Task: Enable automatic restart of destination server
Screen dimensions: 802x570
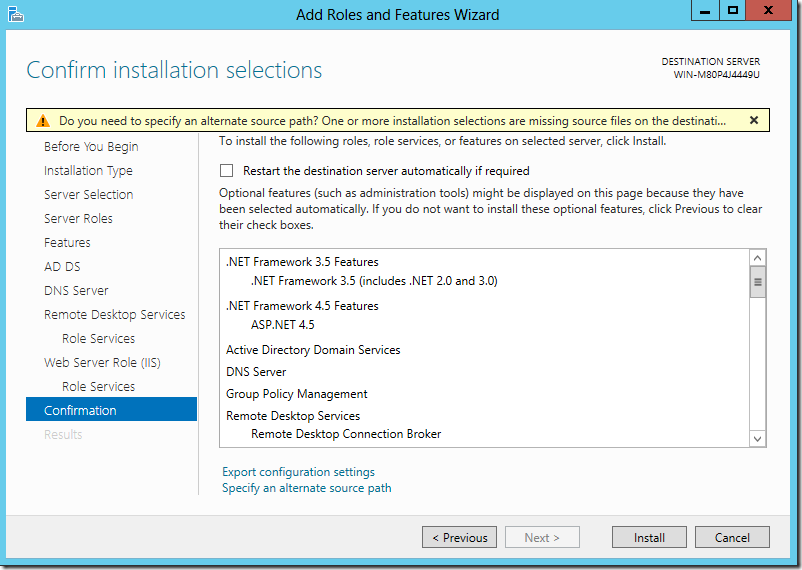Action: 227,171
